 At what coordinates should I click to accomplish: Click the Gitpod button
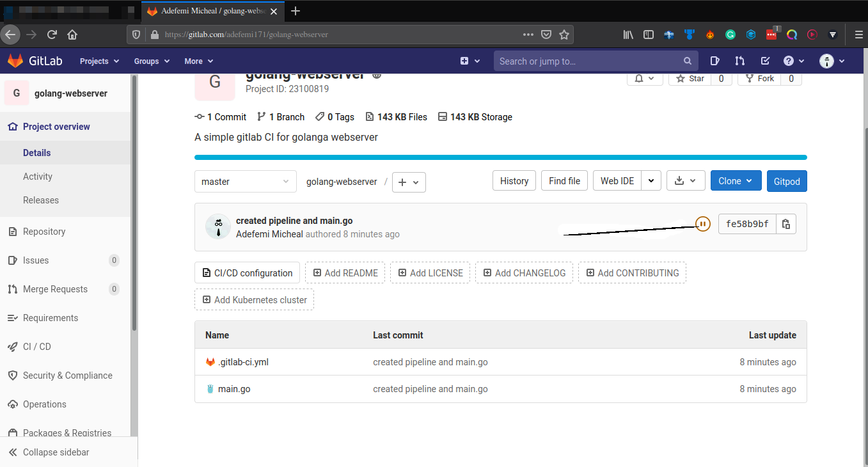(787, 181)
